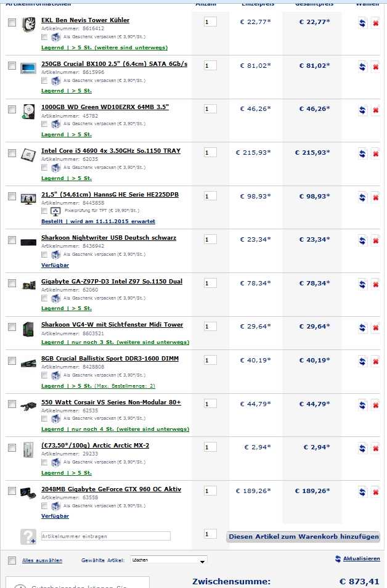Update the Sharkoon VG4-W case row
Image resolution: width=387 pixels, height=588 pixels.
(362, 328)
